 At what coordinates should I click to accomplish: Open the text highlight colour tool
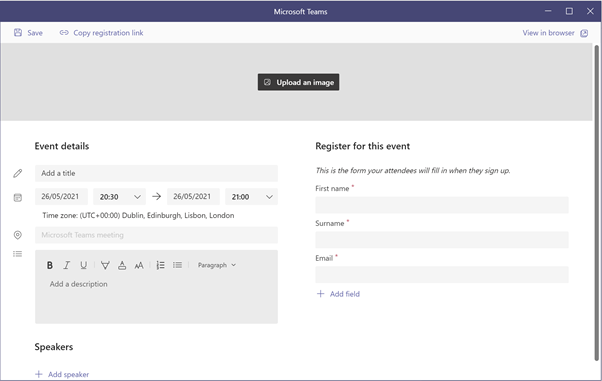coord(105,265)
